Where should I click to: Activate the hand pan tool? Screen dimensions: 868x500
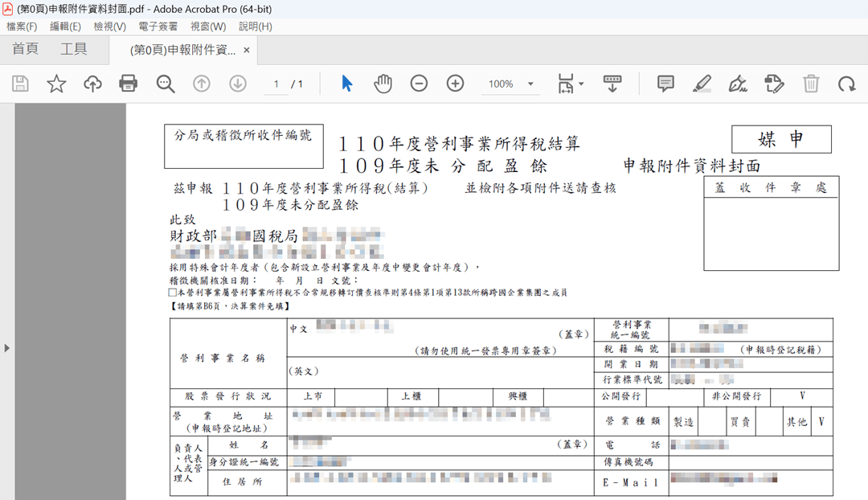pos(383,84)
